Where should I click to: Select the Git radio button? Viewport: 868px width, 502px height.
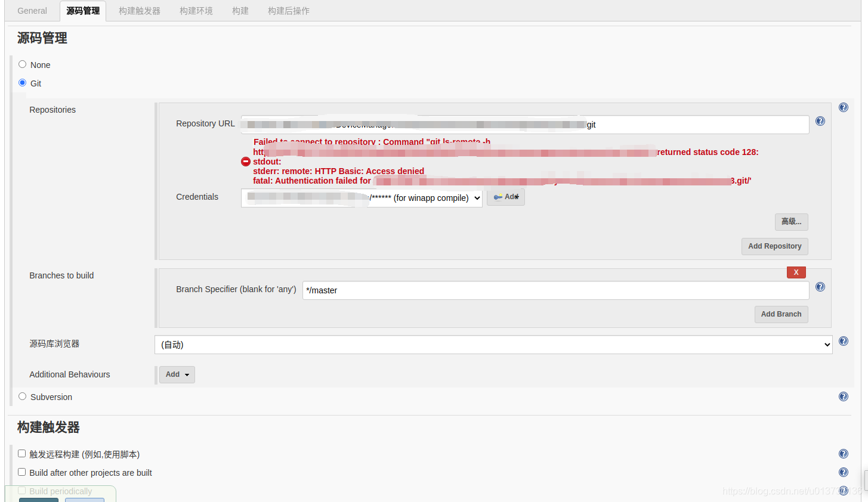coord(22,83)
